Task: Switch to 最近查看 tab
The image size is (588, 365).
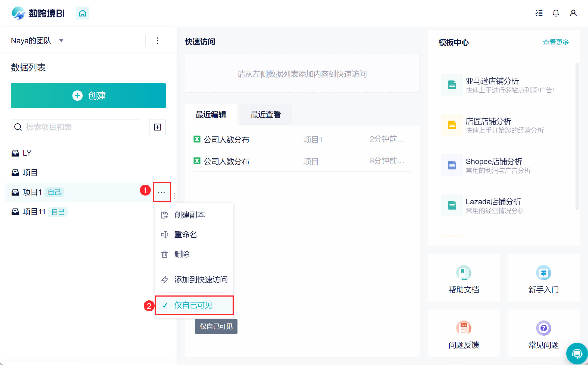Action: (265, 115)
